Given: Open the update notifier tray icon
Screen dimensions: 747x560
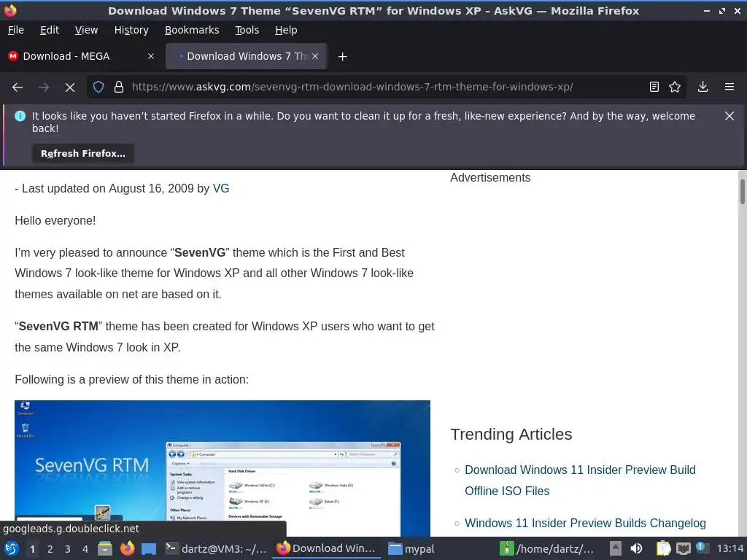Looking at the screenshot, I should 702,548.
